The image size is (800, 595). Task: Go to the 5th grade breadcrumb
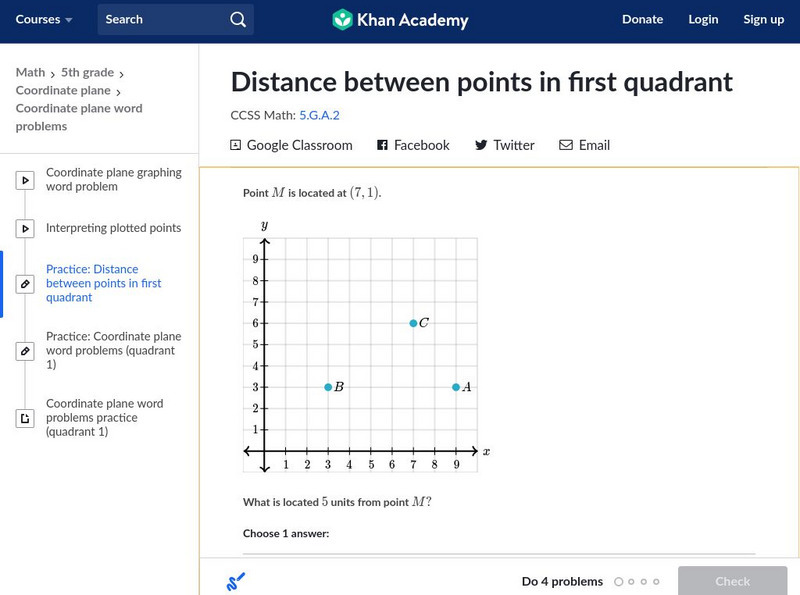87,72
